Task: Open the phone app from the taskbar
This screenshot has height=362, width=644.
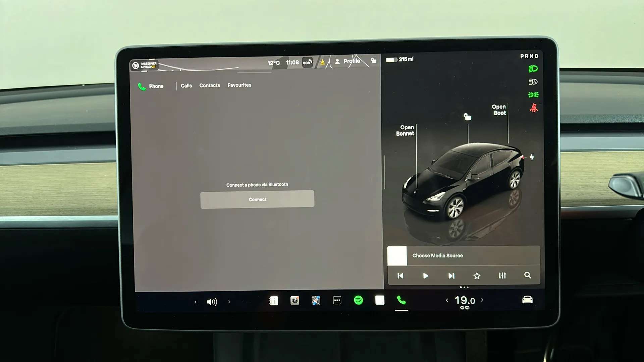Action: (401, 301)
